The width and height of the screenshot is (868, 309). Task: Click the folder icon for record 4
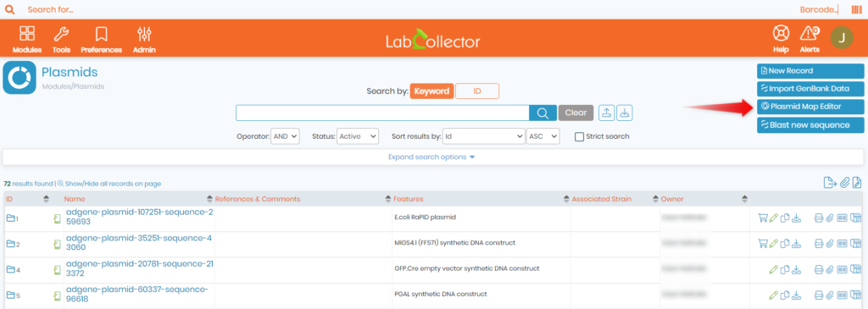10,270
